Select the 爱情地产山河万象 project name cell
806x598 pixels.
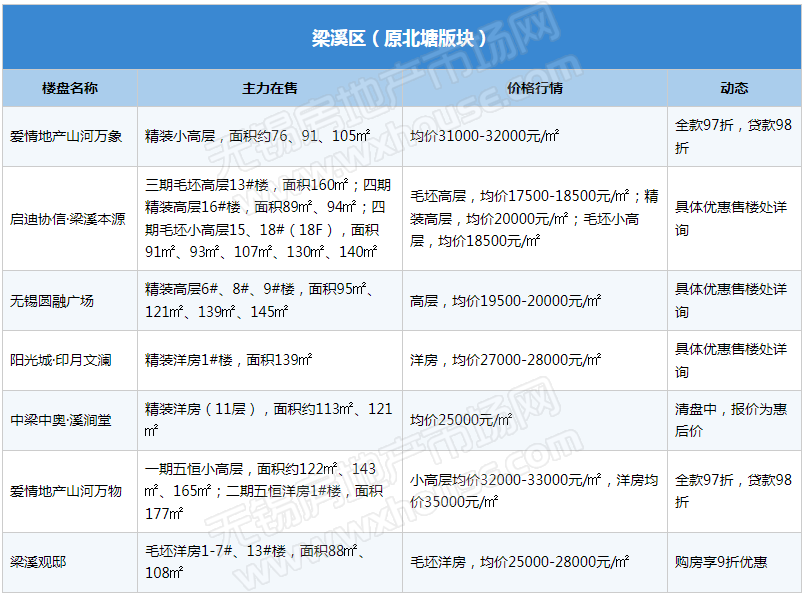point(66,136)
